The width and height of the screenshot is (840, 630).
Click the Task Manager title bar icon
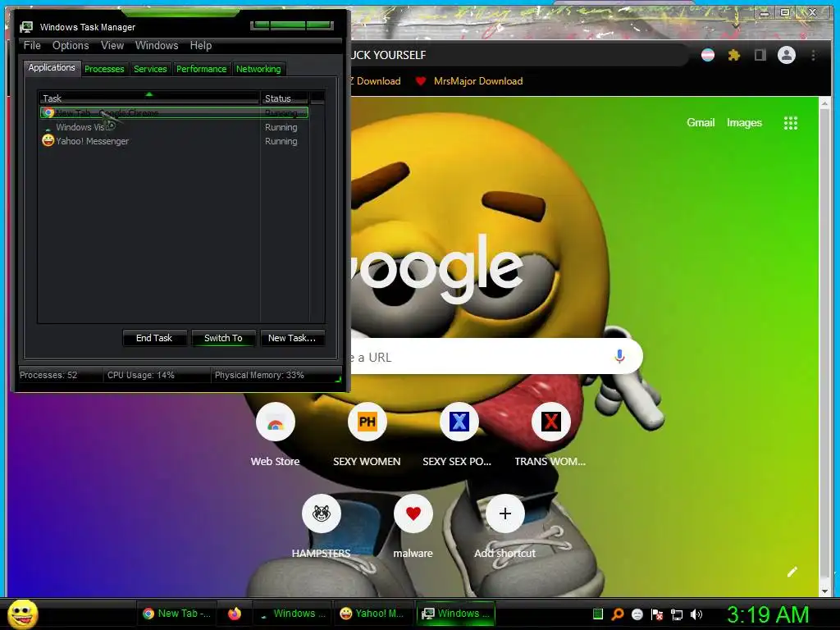point(26,27)
